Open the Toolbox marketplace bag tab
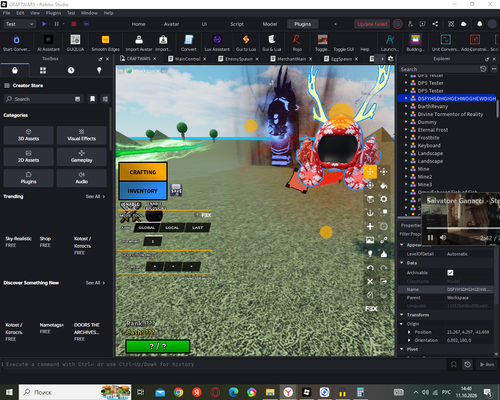Screen dimensions: 500x400 pyautogui.click(x=15, y=70)
